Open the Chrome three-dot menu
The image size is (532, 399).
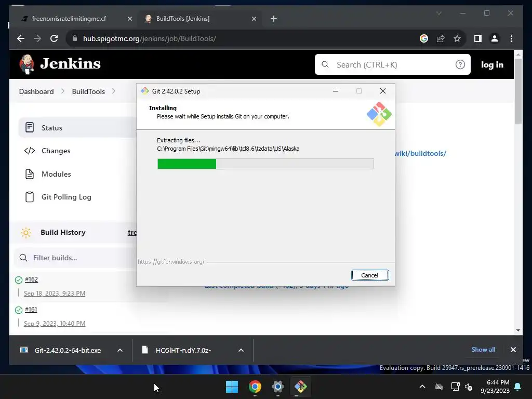click(x=511, y=38)
